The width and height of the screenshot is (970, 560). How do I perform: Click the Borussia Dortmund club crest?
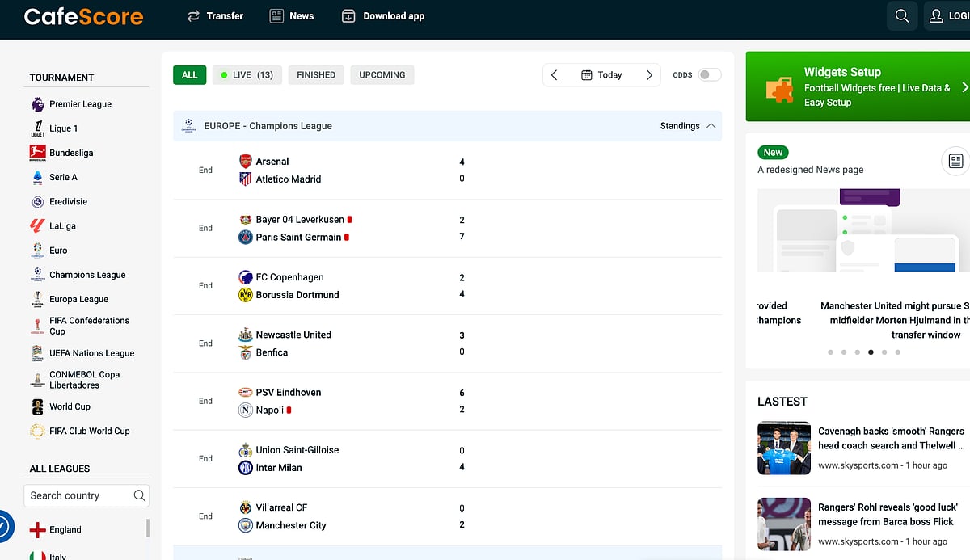tap(246, 295)
